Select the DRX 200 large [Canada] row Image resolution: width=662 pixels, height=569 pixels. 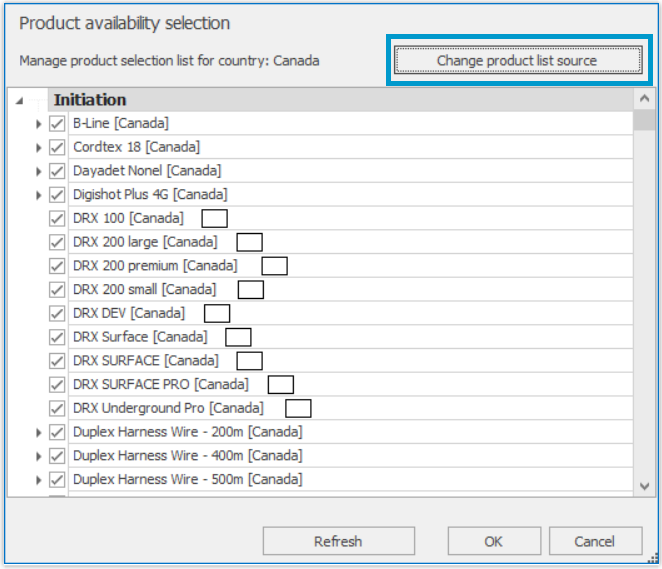(350, 242)
